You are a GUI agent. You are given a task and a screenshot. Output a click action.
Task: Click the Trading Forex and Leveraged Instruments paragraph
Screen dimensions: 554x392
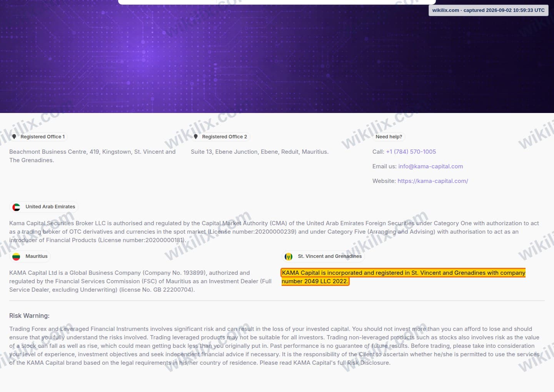(274, 346)
